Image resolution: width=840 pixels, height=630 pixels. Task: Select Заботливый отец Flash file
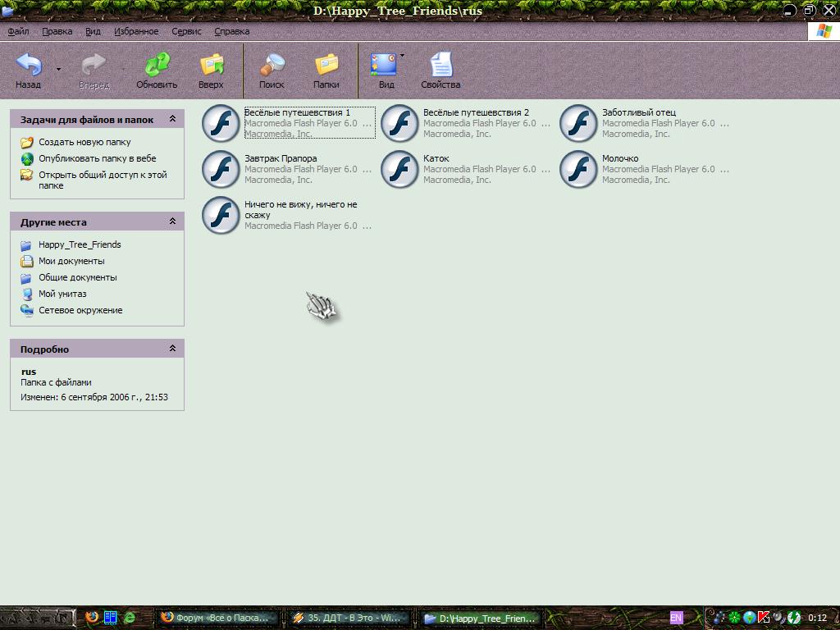point(578,123)
